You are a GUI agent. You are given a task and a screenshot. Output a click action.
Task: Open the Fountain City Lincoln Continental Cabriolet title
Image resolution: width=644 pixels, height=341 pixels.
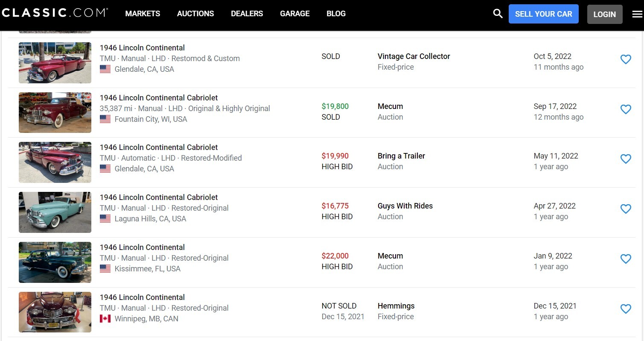[x=159, y=97]
